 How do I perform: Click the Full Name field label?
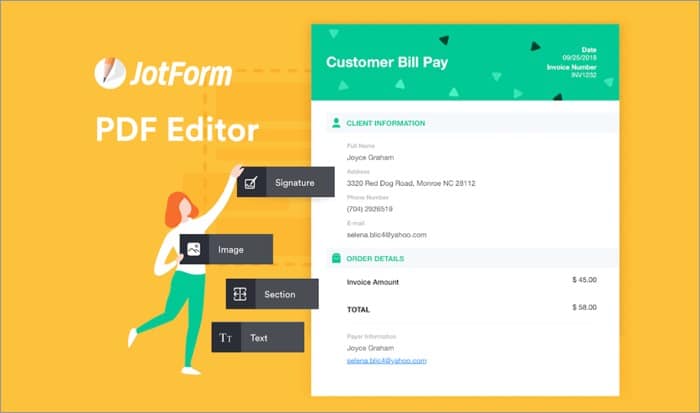click(361, 146)
